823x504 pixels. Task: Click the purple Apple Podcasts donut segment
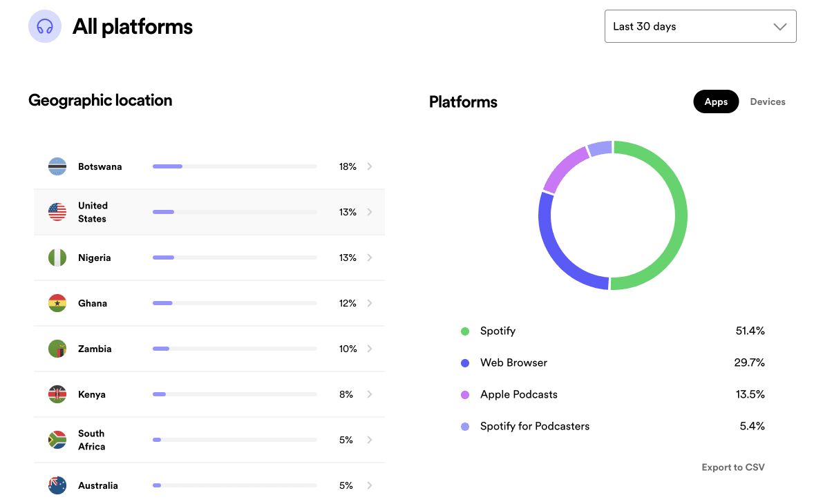[x=564, y=168]
